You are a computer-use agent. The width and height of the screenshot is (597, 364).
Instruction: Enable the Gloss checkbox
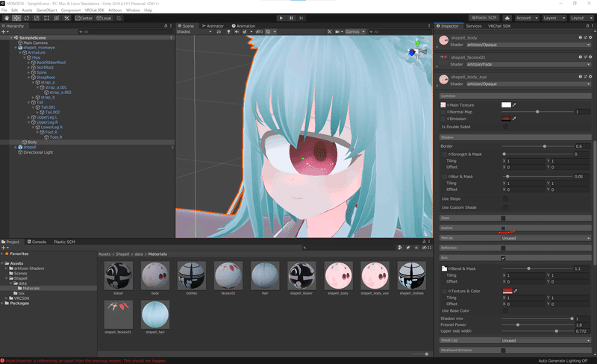(x=503, y=218)
